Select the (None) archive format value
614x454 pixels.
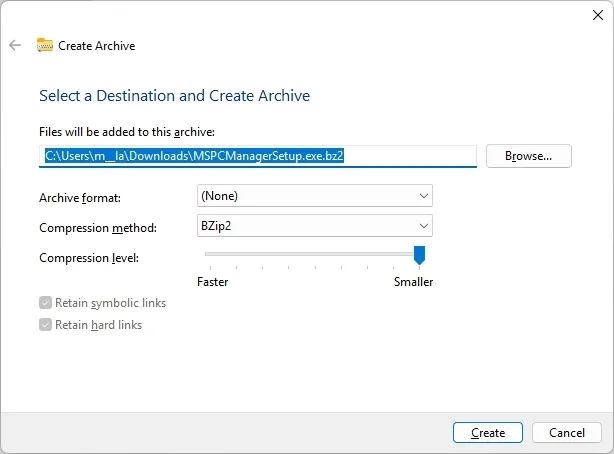point(219,196)
